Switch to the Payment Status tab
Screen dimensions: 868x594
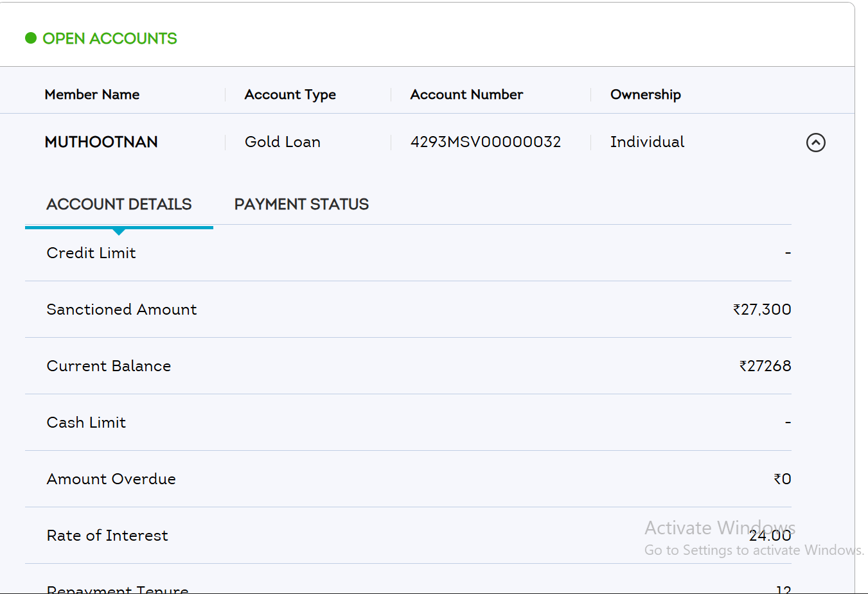point(301,204)
